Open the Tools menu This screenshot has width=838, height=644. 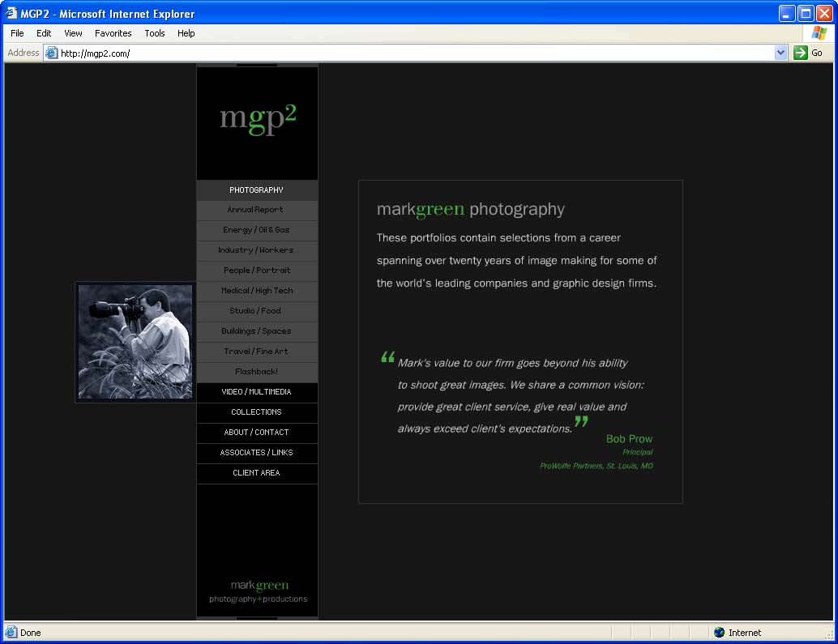pos(154,33)
